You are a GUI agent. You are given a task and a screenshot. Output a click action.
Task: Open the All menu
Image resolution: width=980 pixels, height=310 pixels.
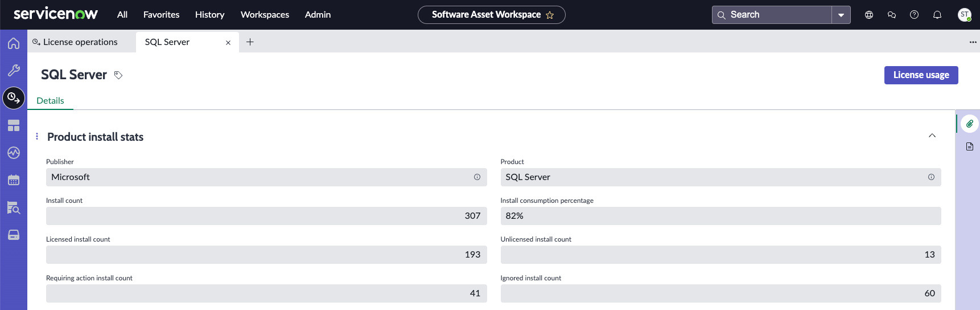[122, 15]
